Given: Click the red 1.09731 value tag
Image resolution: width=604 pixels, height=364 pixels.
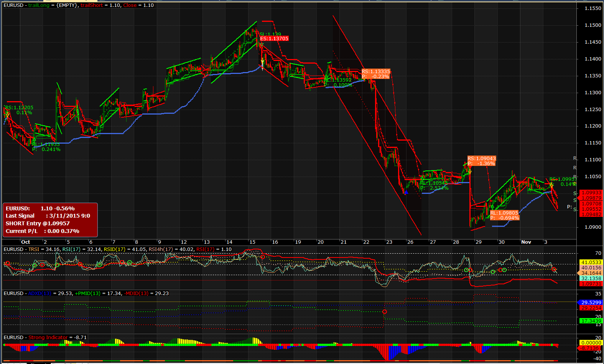Looking at the screenshot, I should click(590, 284).
